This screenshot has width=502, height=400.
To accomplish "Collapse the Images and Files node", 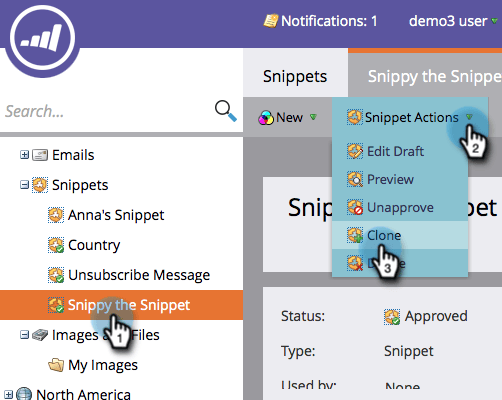I will pos(24,335).
